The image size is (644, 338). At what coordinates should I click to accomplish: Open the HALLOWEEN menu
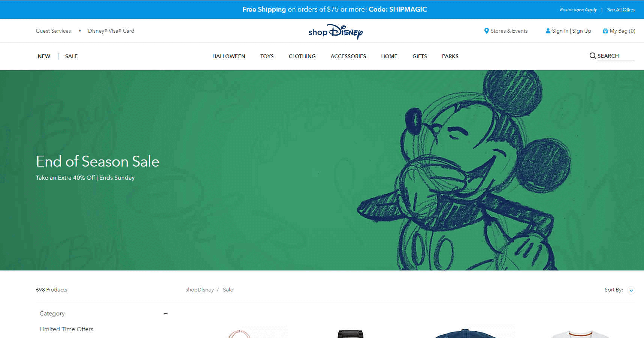229,56
